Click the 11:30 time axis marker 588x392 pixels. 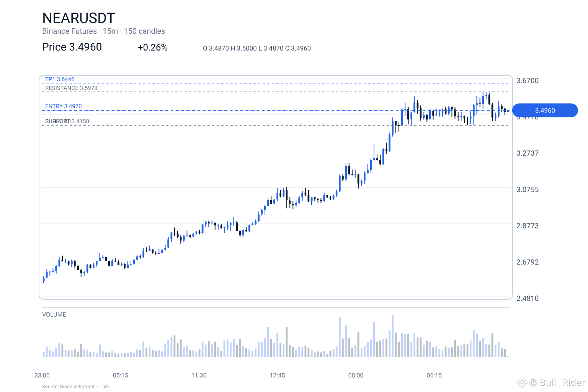[x=199, y=376]
